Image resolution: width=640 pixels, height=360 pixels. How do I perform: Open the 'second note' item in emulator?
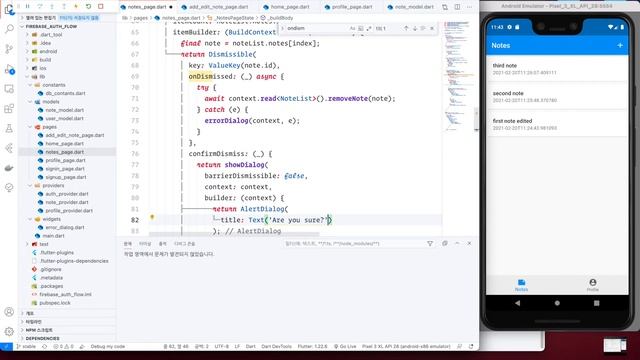click(557, 96)
